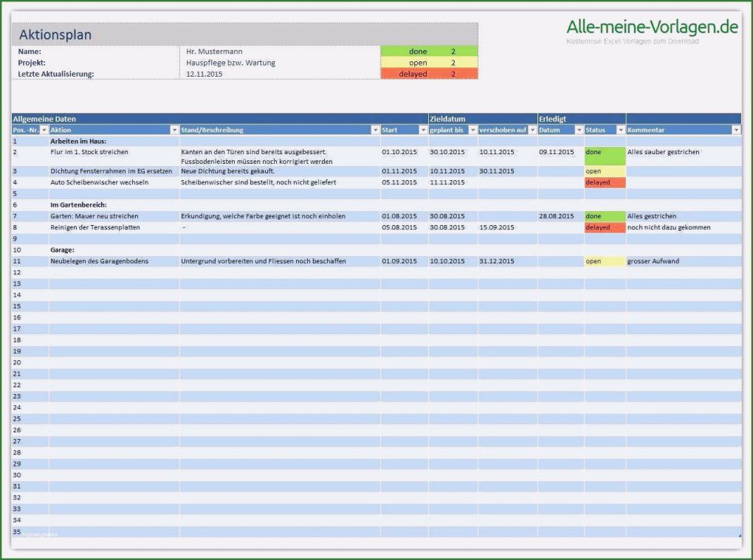Click the AutoFilter icon on geplant bis column
Screen dimensions: 753x560
472,130
